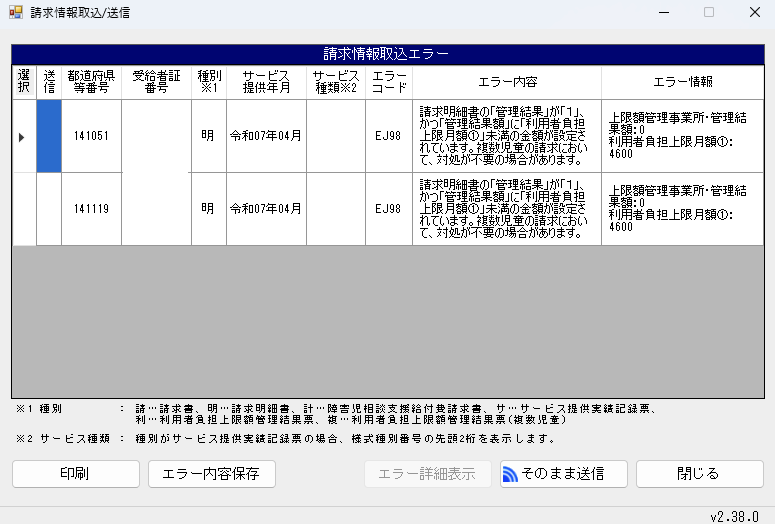Click the 種別※1 column header
Screen dimensions: 775x524
pos(209,82)
